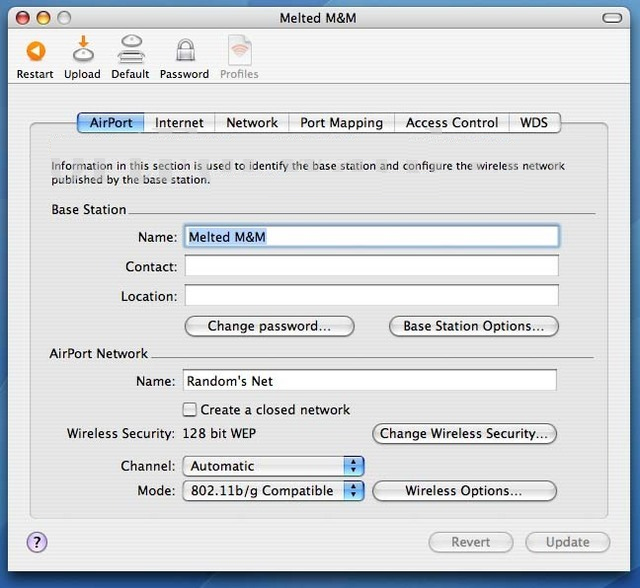Open the Port Mapping tab
The height and width of the screenshot is (588, 640).
342,122
